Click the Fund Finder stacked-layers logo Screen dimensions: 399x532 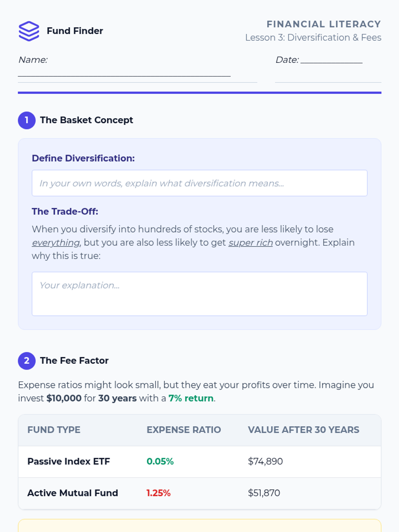(29, 31)
